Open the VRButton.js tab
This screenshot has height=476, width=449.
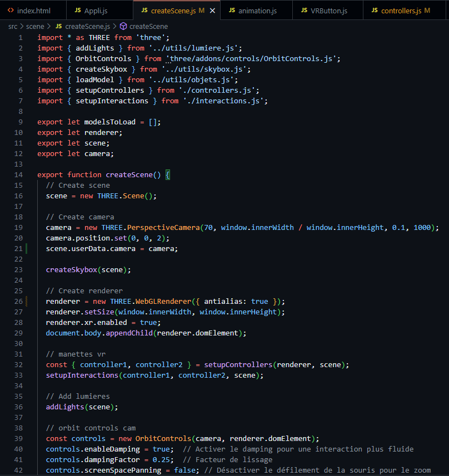(x=328, y=11)
